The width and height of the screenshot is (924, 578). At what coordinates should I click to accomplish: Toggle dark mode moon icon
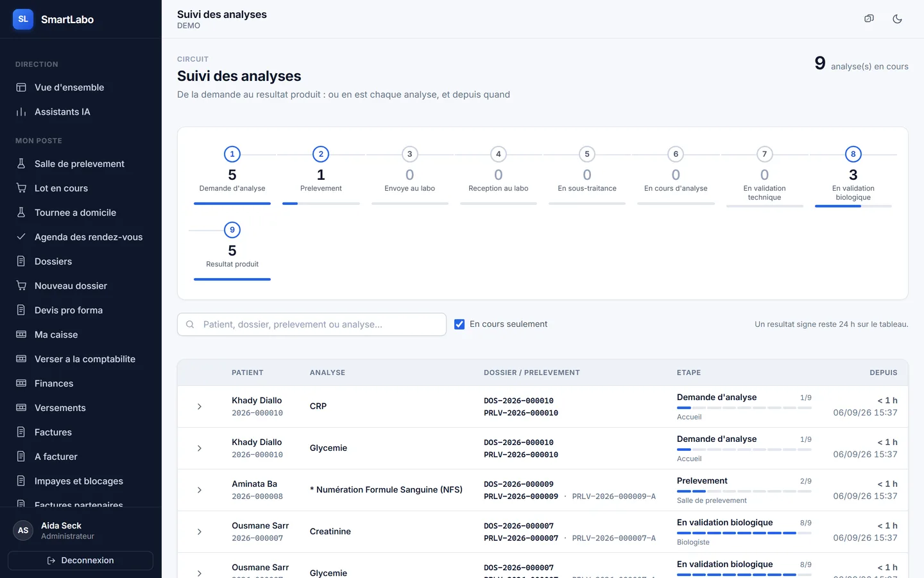pos(897,19)
